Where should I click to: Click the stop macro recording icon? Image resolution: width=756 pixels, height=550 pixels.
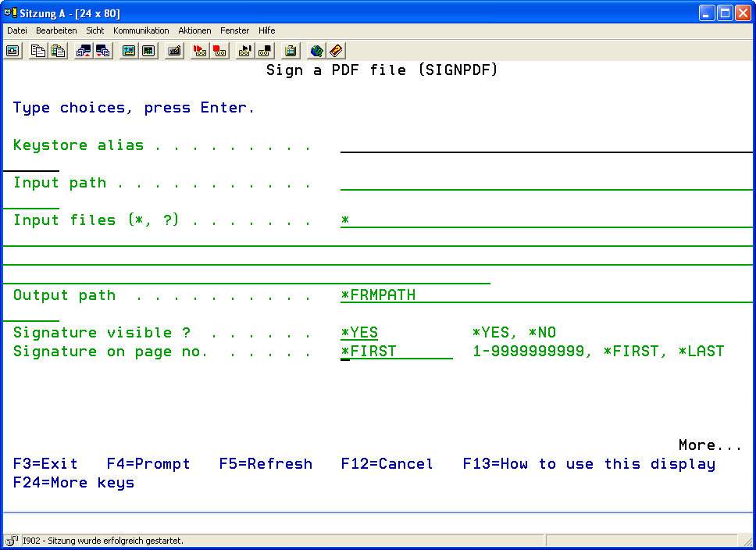pyautogui.click(x=219, y=51)
